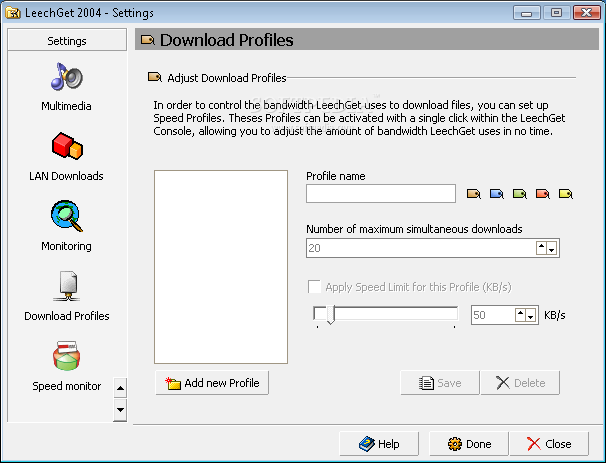Select the LAN Downloads label text
606x463 pixels.
66,176
